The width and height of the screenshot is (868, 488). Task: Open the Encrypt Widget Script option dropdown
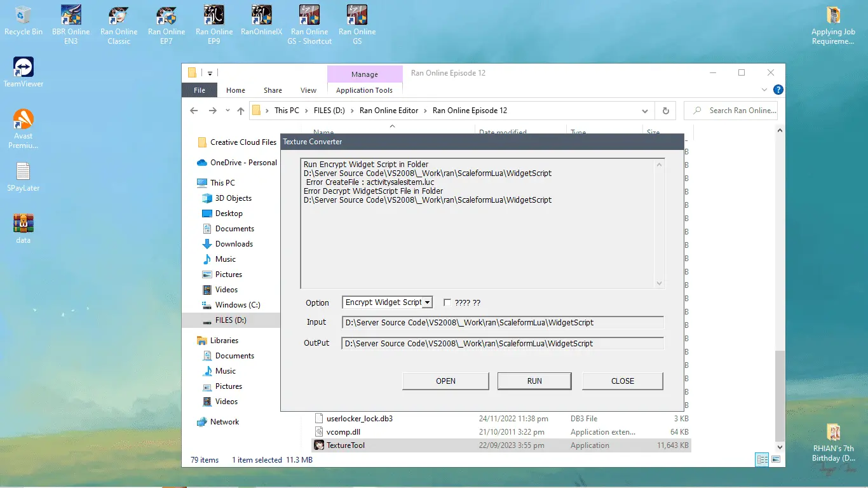428,302
